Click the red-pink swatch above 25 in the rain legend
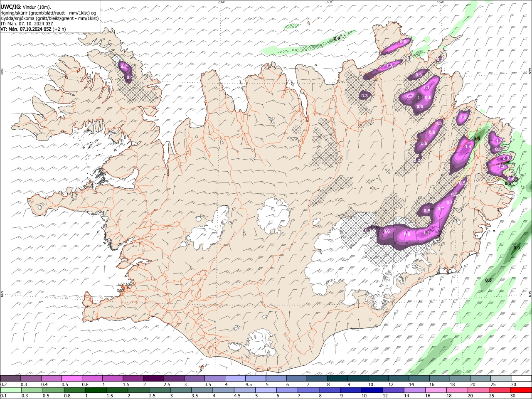Screen dimensions: 532x399 (x=500, y=390)
